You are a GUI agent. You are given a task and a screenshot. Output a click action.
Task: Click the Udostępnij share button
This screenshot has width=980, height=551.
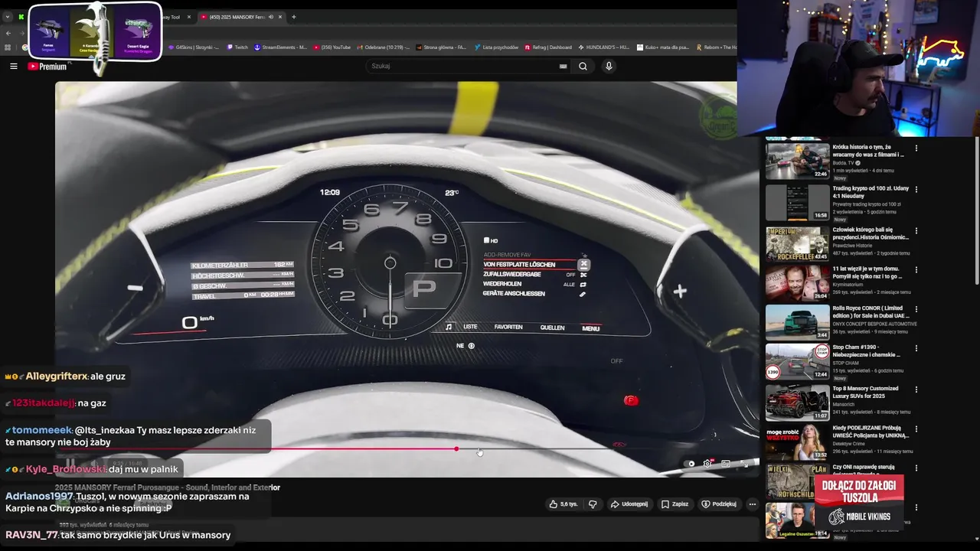pyautogui.click(x=629, y=504)
